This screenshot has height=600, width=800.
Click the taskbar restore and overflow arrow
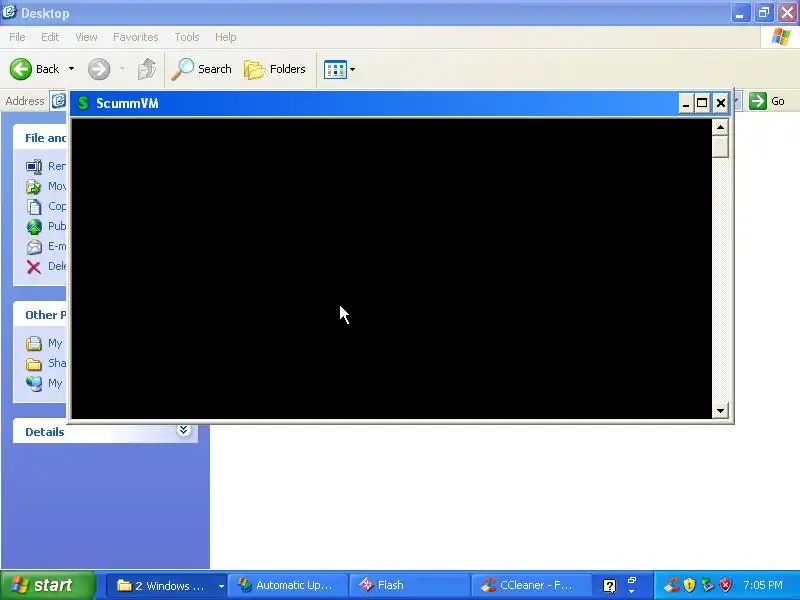[632, 585]
